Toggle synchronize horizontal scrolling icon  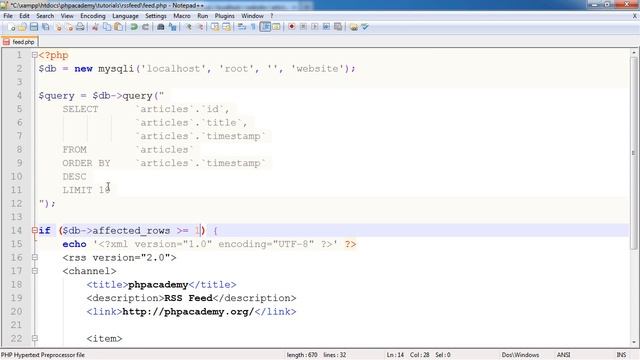[226, 27]
